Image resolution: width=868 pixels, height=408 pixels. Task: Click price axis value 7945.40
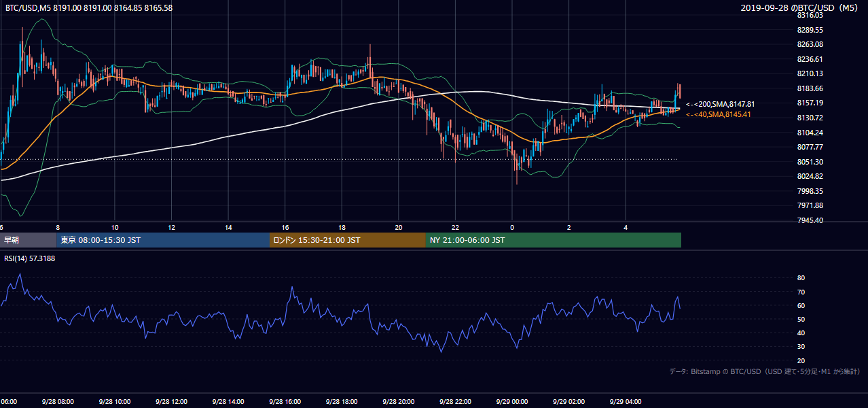pyautogui.click(x=810, y=220)
